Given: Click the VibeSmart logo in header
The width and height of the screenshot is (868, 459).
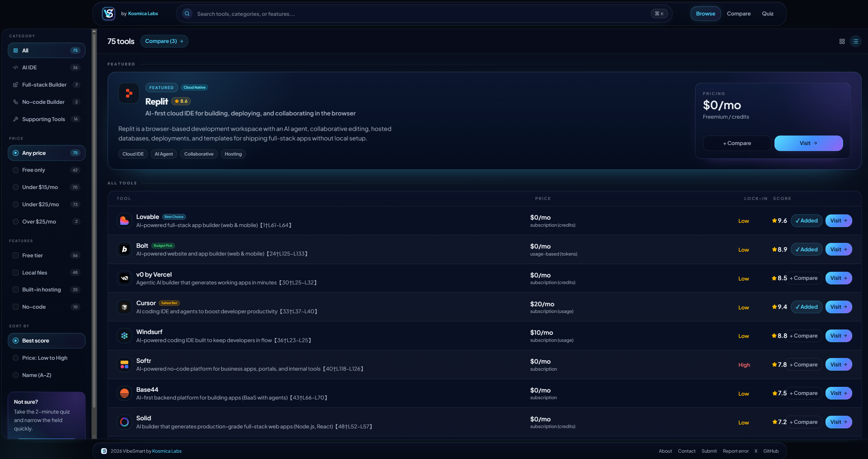Looking at the screenshot, I should coord(108,14).
